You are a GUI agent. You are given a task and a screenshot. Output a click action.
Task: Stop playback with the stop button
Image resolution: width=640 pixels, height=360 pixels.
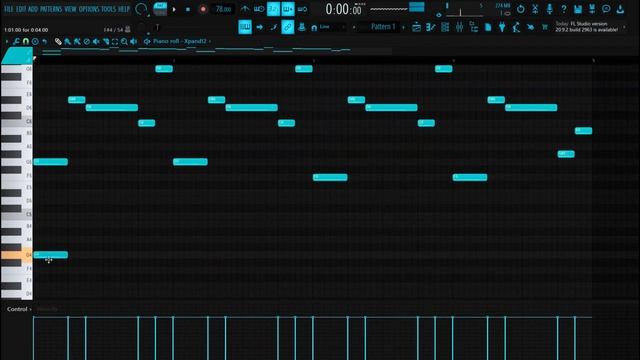point(188,9)
